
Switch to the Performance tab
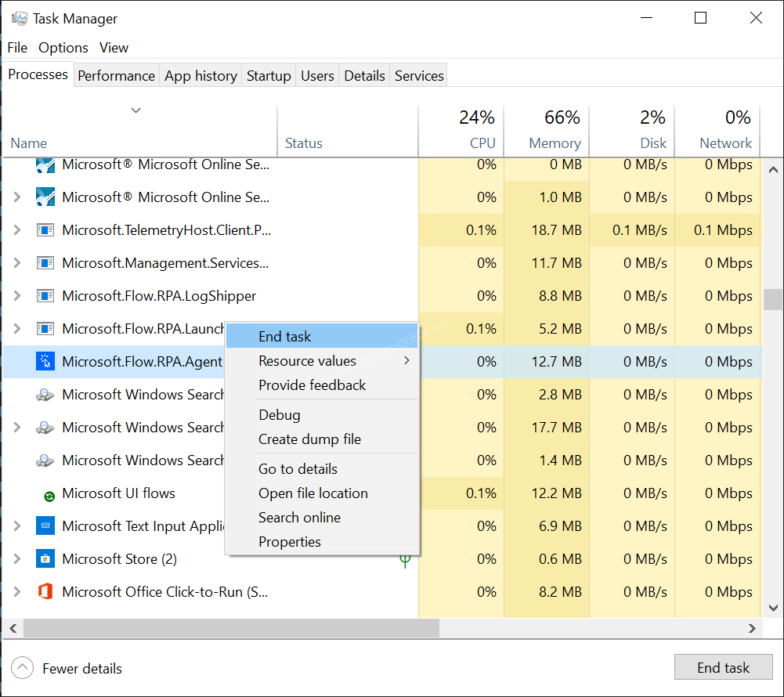pyautogui.click(x=116, y=76)
